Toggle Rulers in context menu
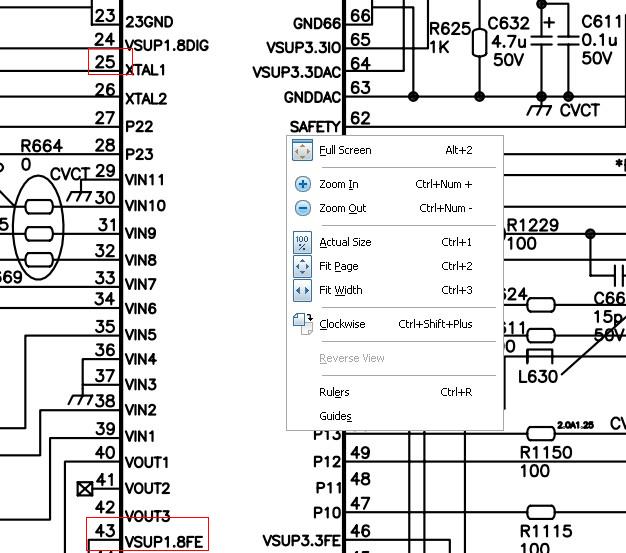 tap(395, 392)
